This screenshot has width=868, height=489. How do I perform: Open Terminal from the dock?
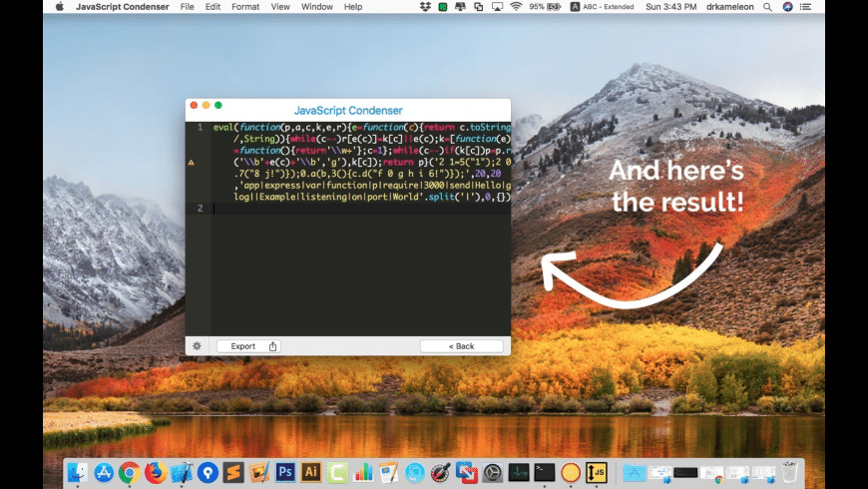pos(545,472)
